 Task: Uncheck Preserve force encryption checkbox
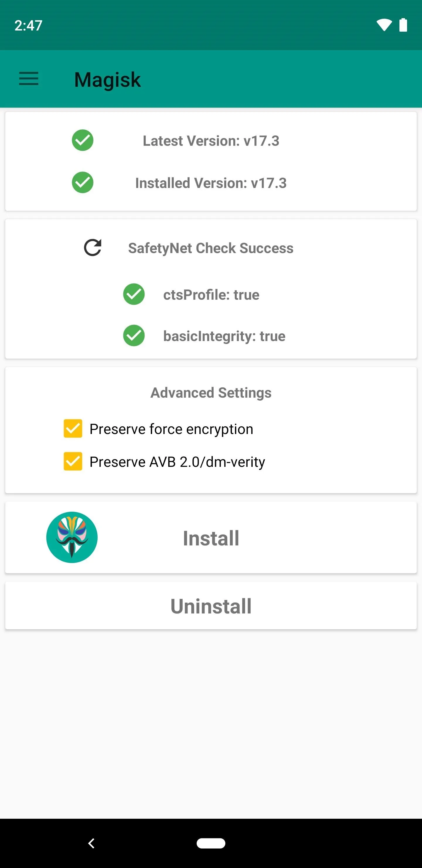[73, 429]
